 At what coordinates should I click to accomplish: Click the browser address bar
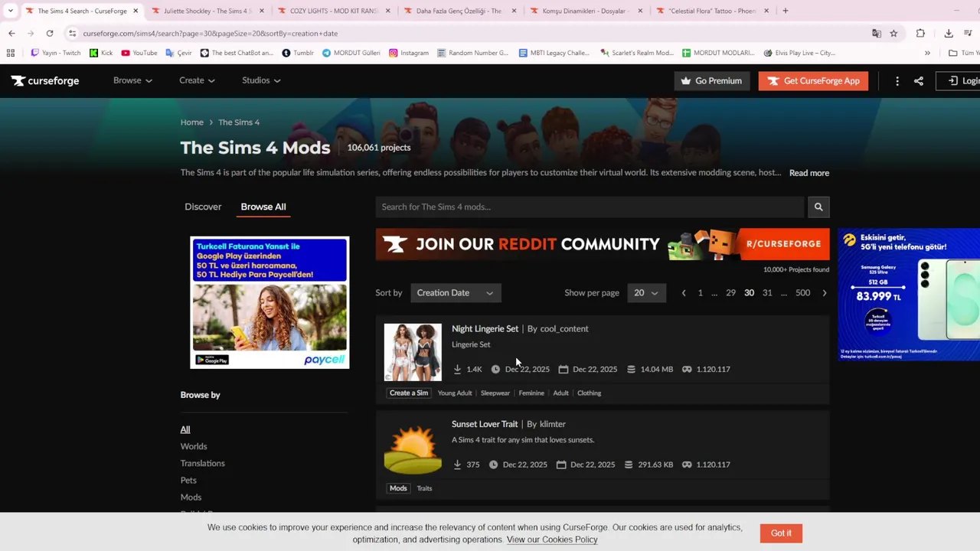tap(467, 34)
